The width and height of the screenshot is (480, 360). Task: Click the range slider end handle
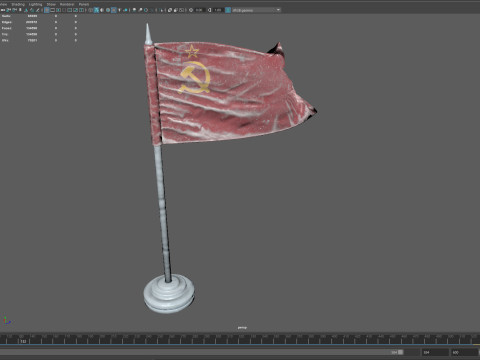400,352
